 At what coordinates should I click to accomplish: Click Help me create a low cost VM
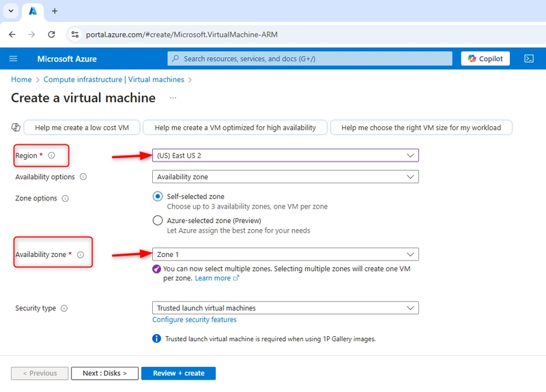tap(82, 127)
